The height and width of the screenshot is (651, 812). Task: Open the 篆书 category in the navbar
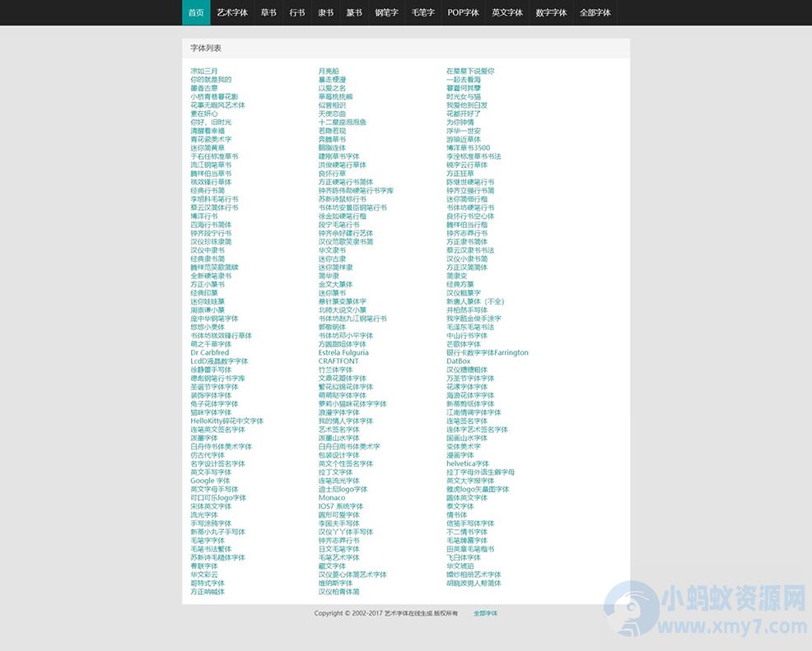(x=354, y=12)
